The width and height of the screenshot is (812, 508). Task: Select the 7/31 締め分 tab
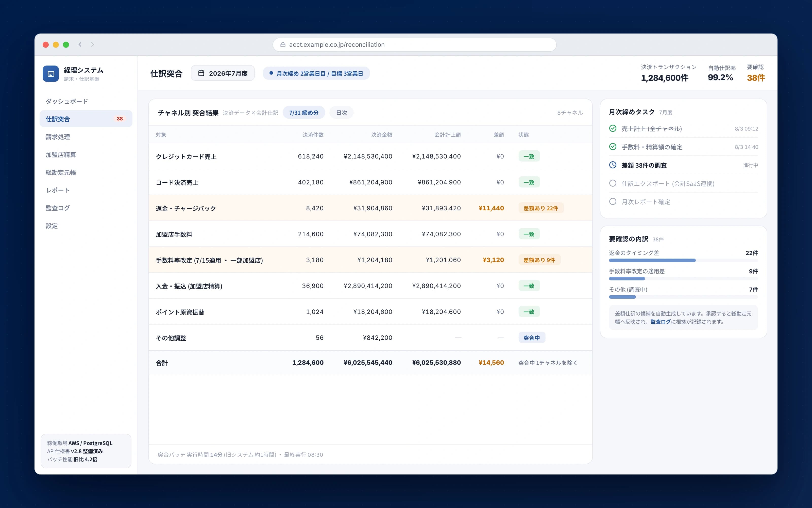click(x=304, y=113)
